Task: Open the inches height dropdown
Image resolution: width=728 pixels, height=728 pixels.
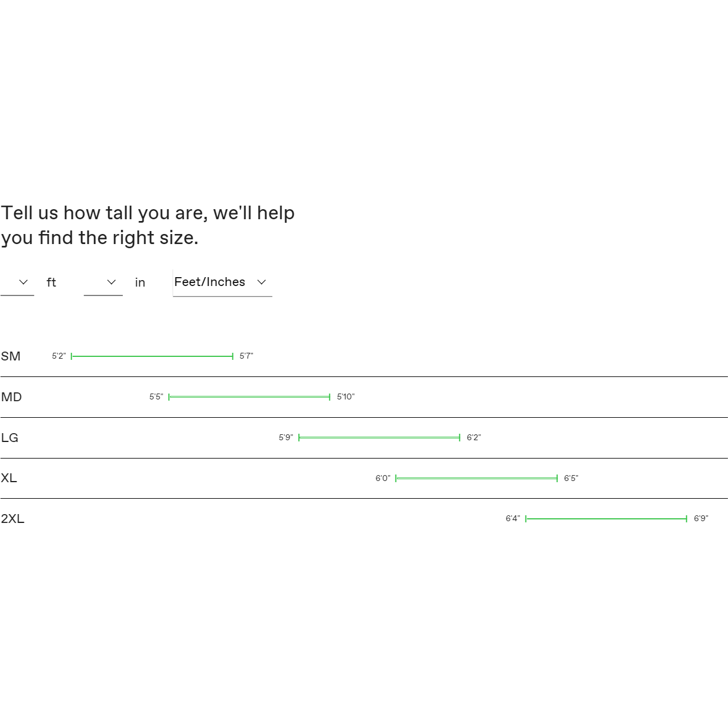Action: click(103, 282)
